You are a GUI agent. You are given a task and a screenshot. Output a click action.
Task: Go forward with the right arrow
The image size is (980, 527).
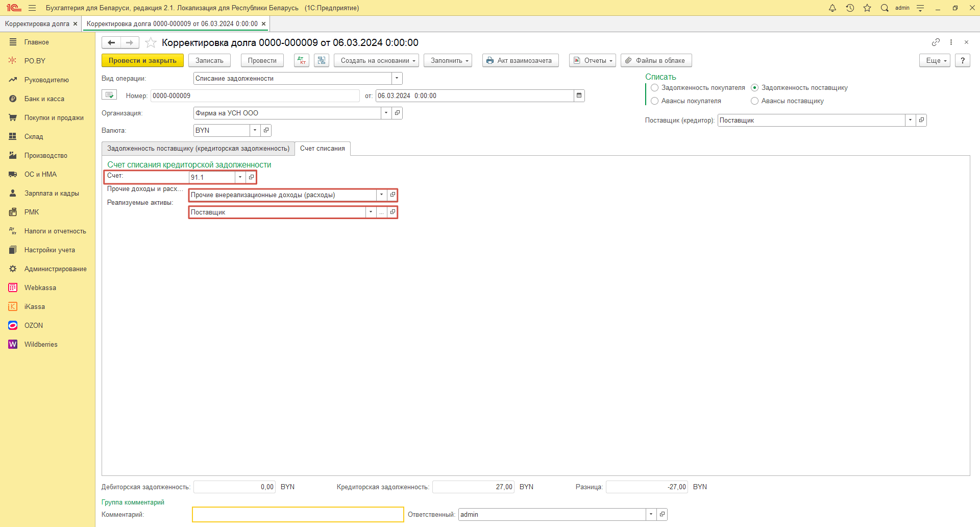pos(130,42)
